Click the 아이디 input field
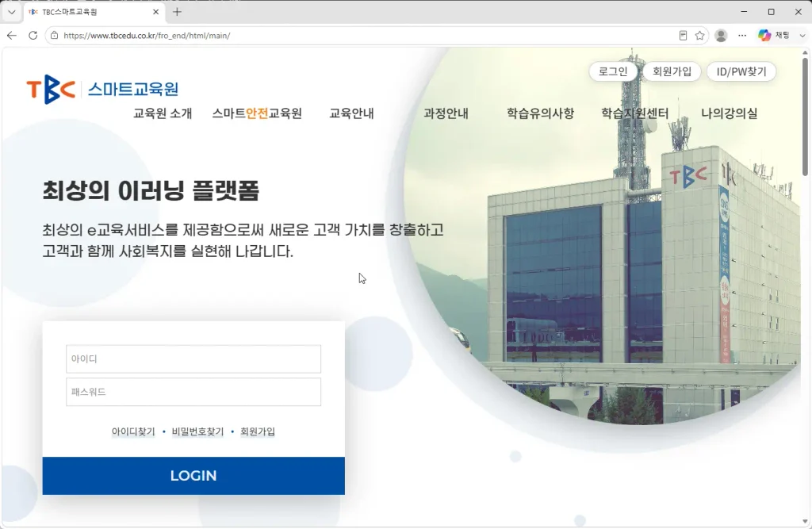This screenshot has height=529, width=812. (x=193, y=358)
